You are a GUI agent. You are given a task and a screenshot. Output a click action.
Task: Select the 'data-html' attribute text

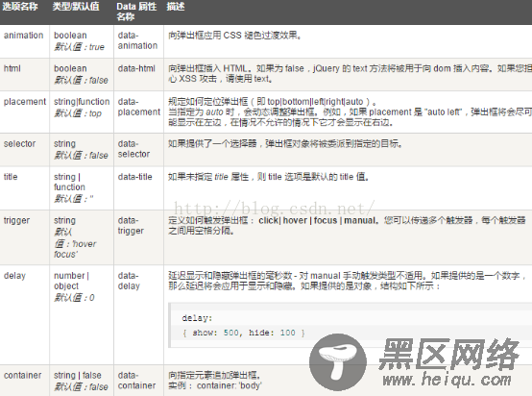tap(136, 68)
